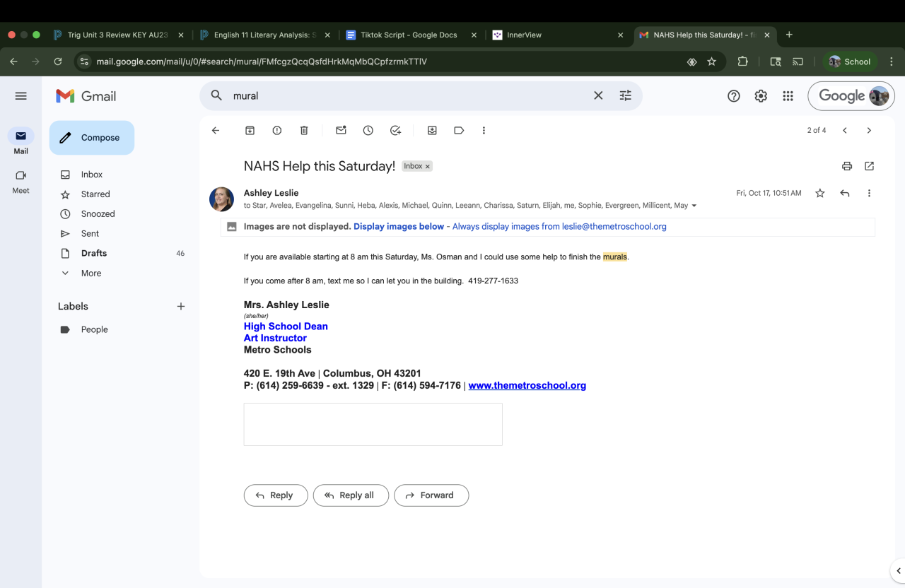Click the Compose button

(92, 138)
